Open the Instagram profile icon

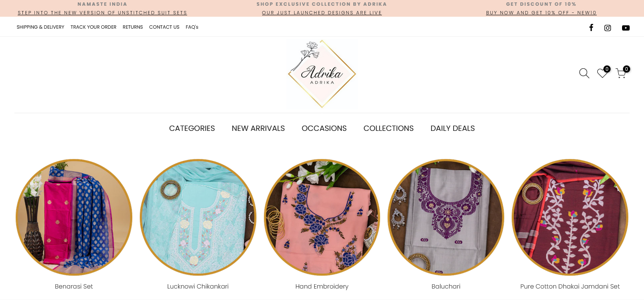[x=608, y=28]
